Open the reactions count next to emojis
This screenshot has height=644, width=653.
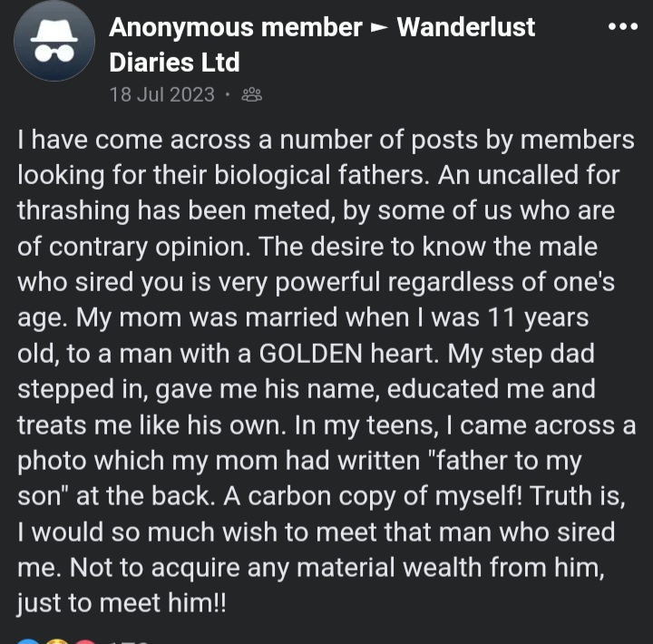point(129,642)
